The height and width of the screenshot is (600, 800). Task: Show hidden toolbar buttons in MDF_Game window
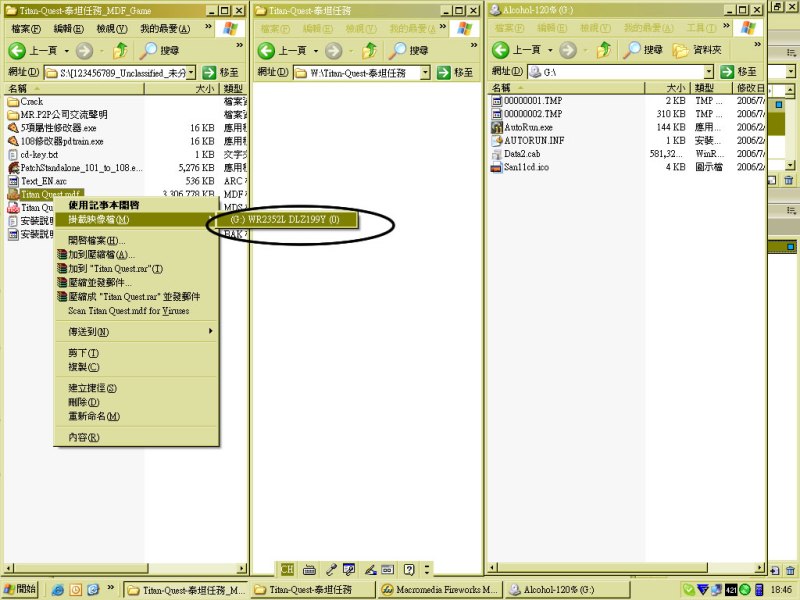[240, 45]
